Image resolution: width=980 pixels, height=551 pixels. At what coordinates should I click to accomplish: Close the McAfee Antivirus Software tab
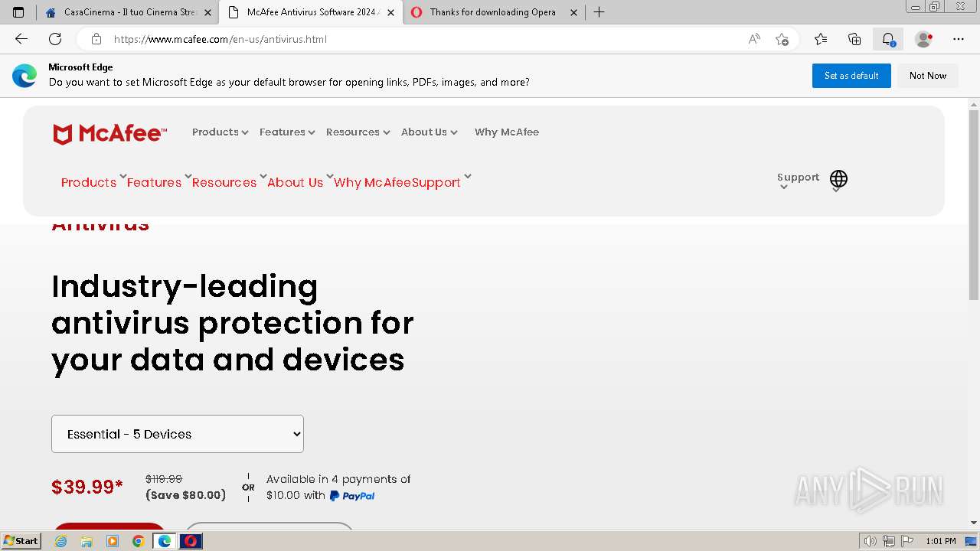click(x=390, y=12)
